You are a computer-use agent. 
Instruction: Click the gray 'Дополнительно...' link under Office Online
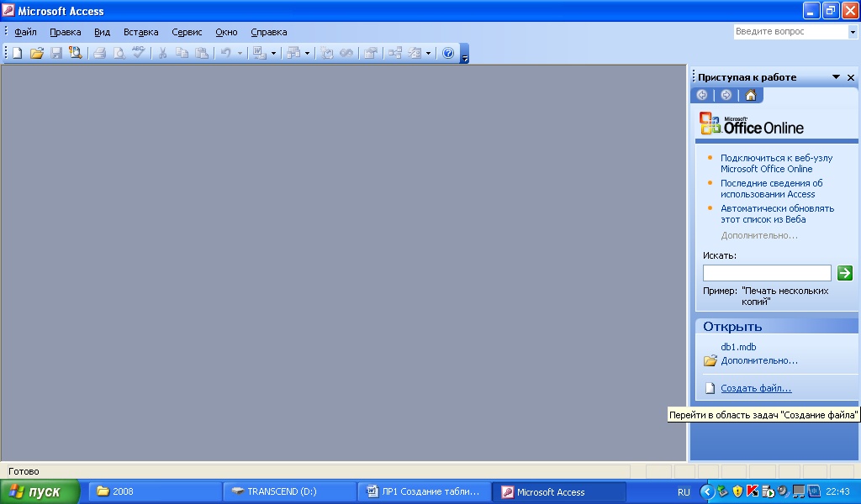click(x=759, y=235)
